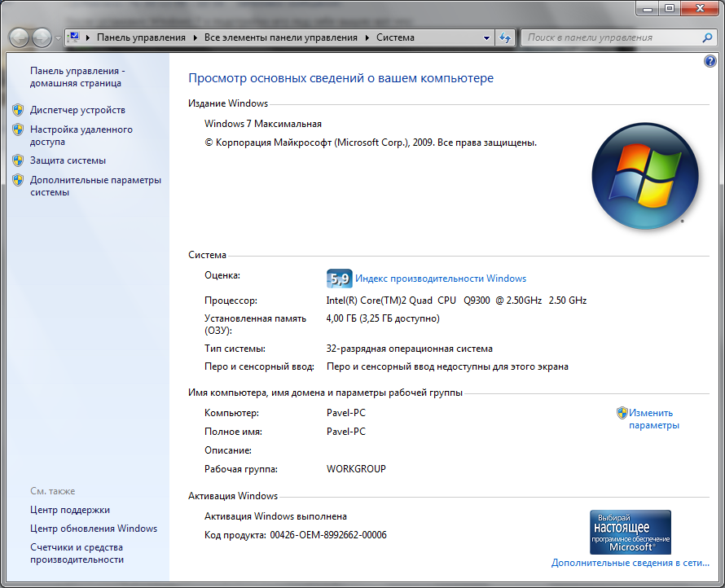Click the Pavel-PC value beside Компьютер
This screenshot has width=725, height=588.
346,413
